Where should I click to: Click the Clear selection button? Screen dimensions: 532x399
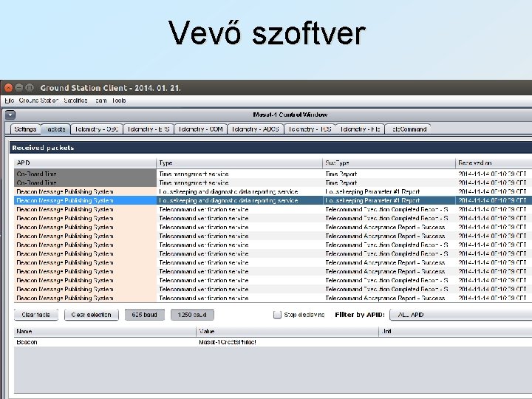point(92,315)
